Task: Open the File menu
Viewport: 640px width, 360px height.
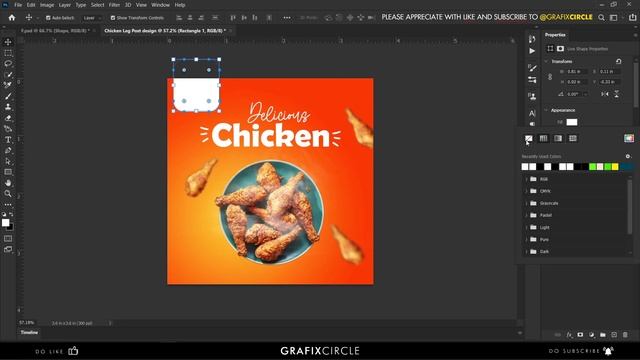Action: click(18, 5)
